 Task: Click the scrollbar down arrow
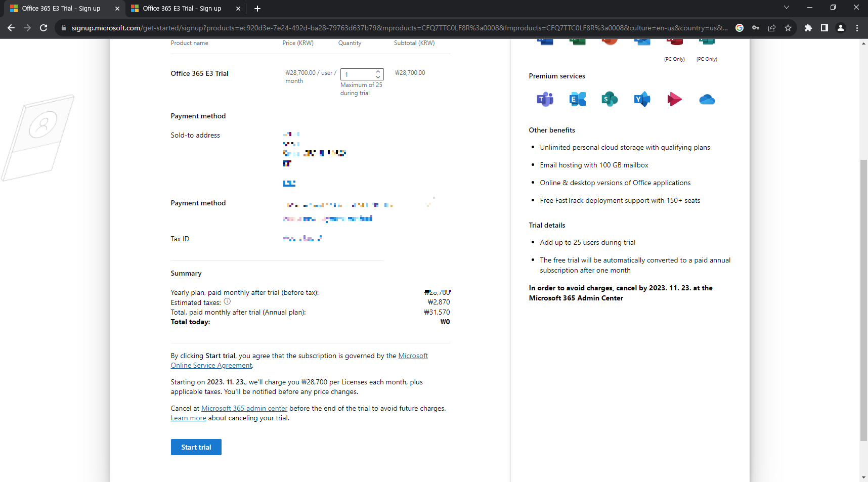click(863, 477)
